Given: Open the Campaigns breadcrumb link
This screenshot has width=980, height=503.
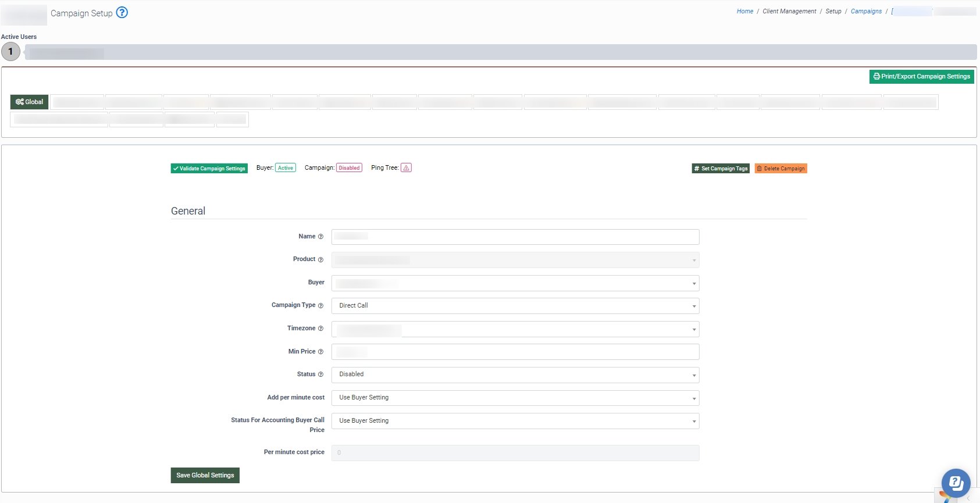Looking at the screenshot, I should 866,12.
